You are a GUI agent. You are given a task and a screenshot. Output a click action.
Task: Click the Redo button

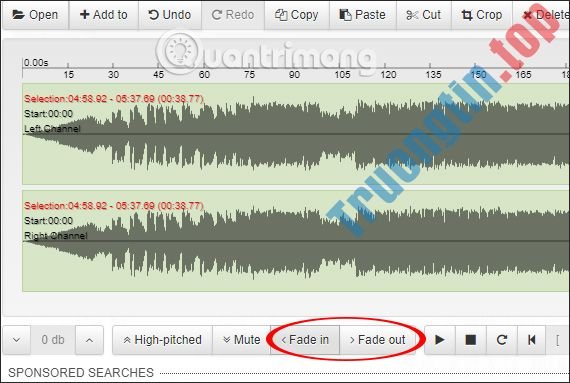(233, 15)
